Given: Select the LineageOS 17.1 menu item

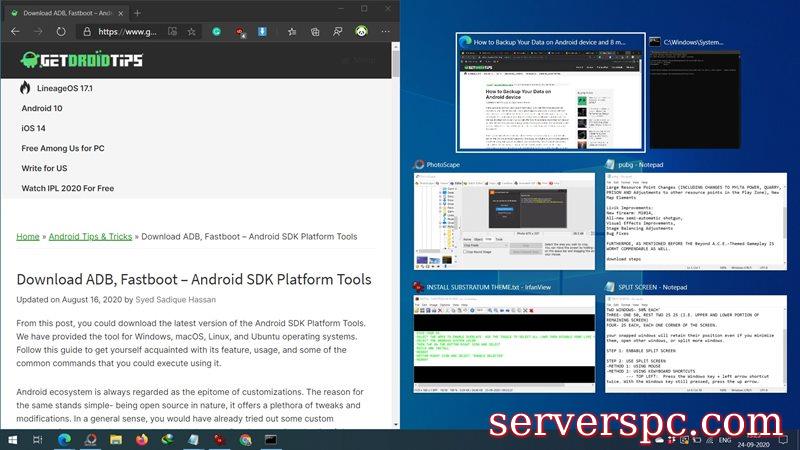Looking at the screenshot, I should click(56, 88).
